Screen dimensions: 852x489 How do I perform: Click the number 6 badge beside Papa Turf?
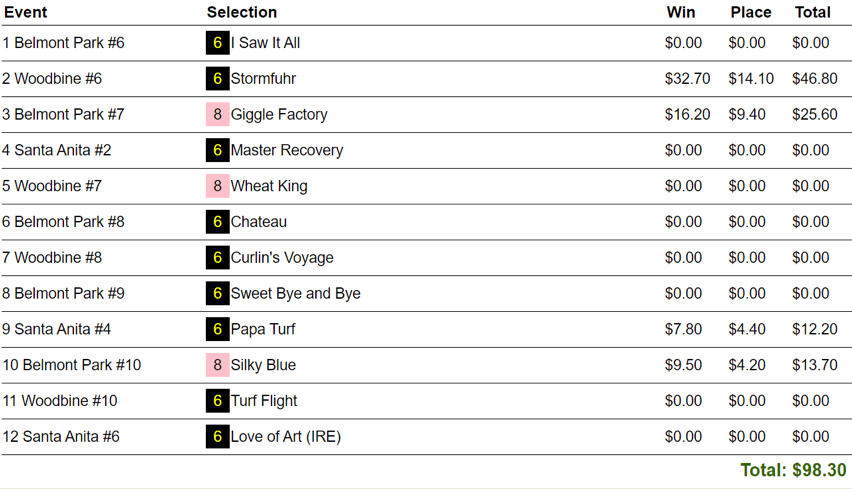pyautogui.click(x=217, y=329)
